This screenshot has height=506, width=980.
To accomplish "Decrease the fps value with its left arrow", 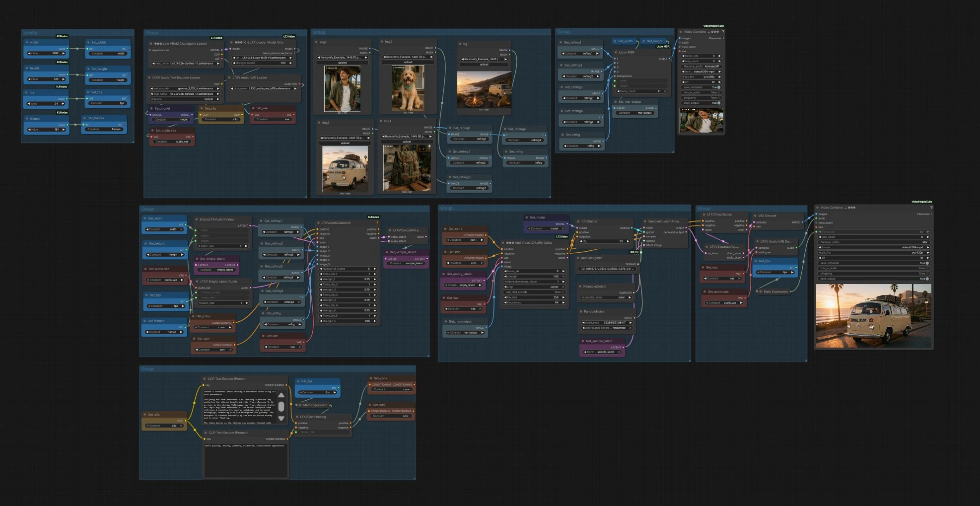I will coord(28,104).
